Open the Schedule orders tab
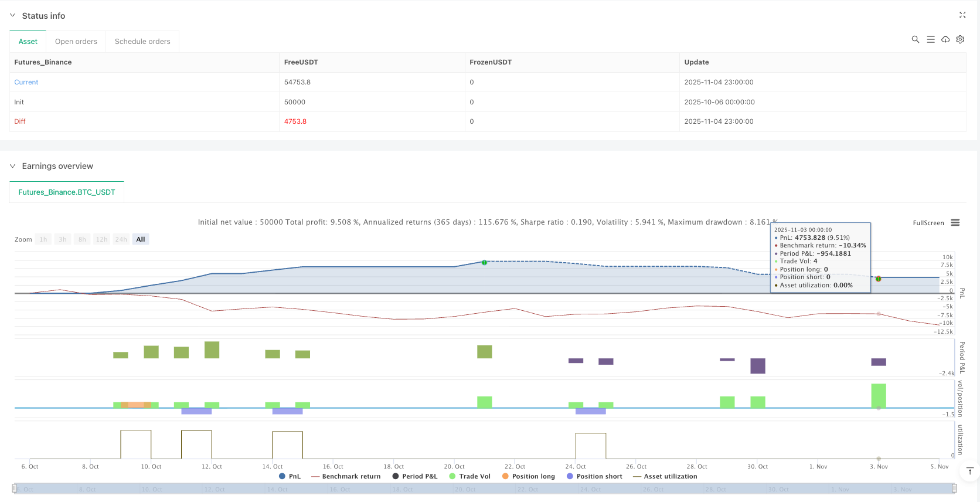Viewport: 980px width, 502px height. 142,42
